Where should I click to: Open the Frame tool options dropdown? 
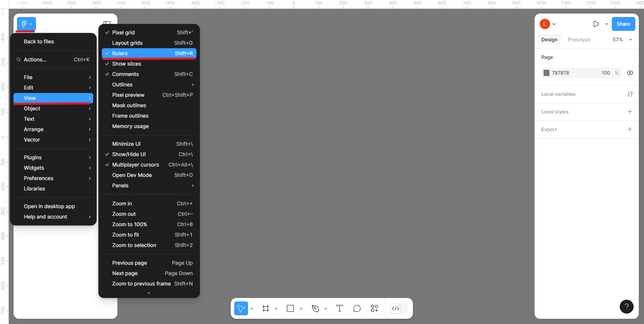pos(276,308)
